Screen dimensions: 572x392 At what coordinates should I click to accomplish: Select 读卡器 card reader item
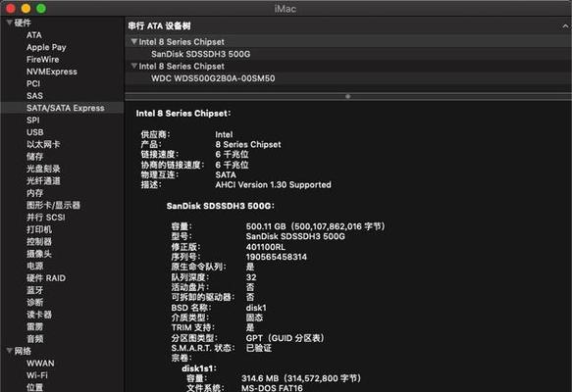pyautogui.click(x=39, y=315)
